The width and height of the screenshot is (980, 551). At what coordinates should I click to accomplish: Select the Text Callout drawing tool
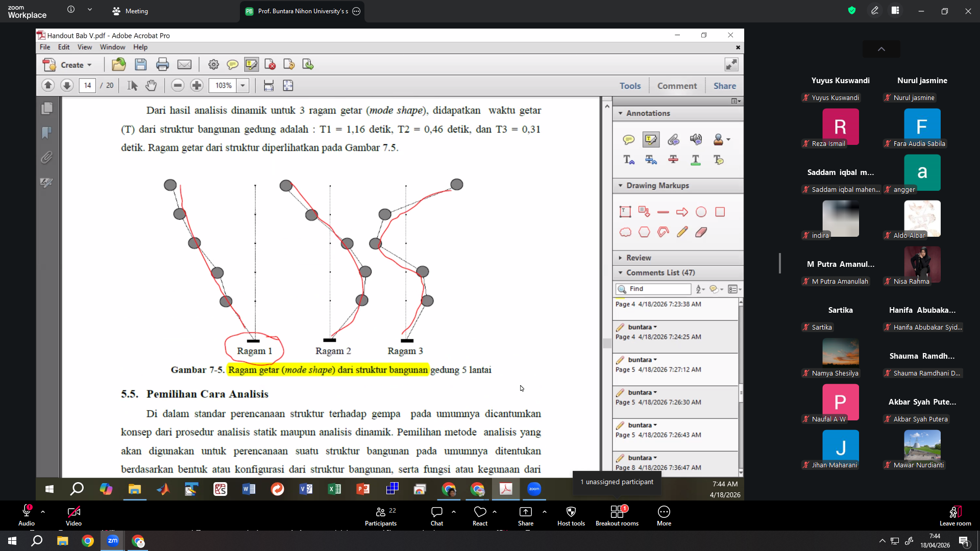click(644, 212)
